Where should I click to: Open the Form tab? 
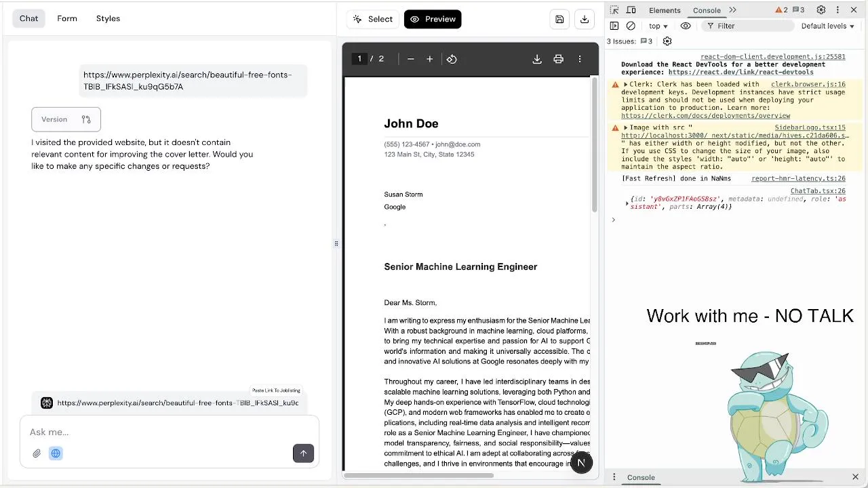pos(67,18)
